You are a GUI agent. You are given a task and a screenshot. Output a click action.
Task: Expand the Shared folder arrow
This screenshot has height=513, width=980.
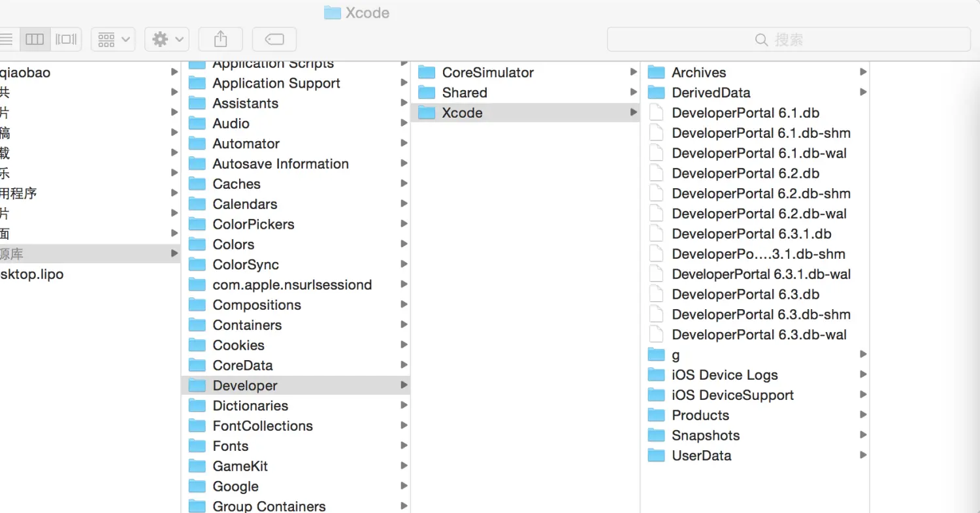633,92
